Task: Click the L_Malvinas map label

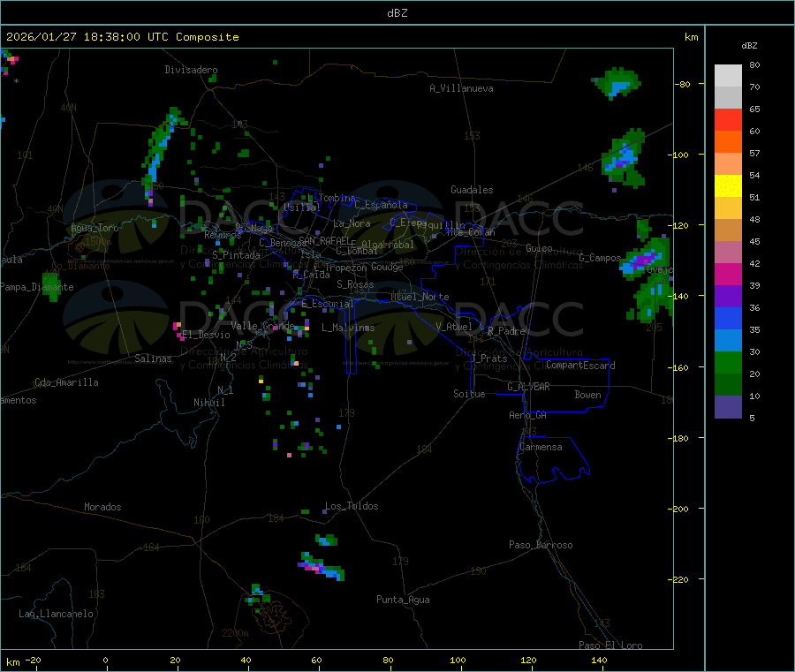Action: point(348,328)
